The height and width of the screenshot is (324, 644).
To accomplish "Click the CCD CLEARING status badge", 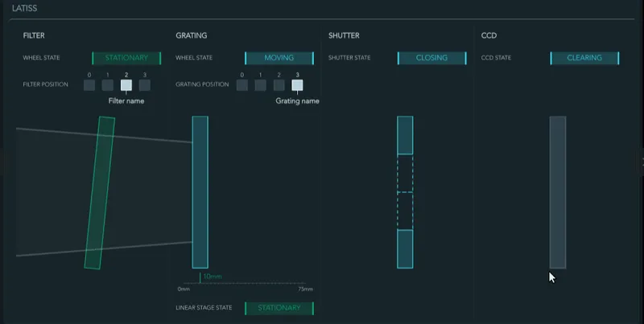I will tap(585, 58).
